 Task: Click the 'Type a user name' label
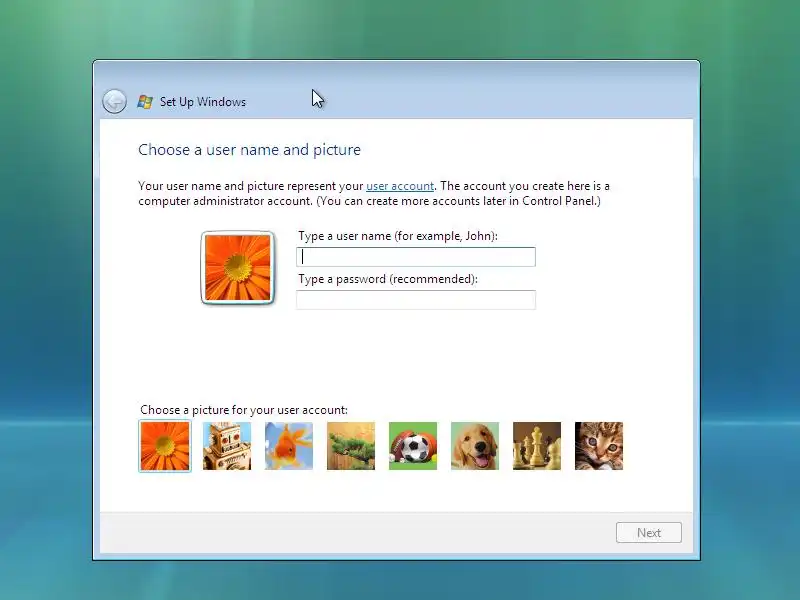click(x=398, y=236)
